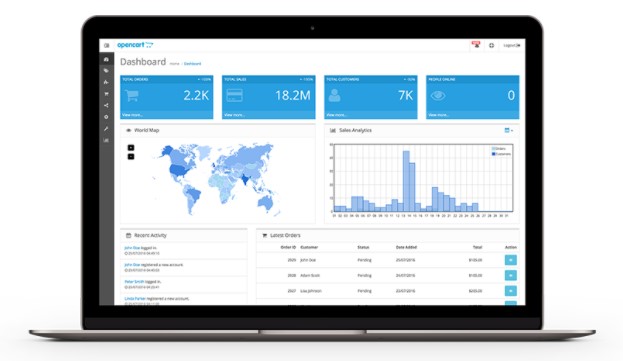The image size is (623, 361).
Task: Open the Marketing share sidebar icon
Action: pos(106,105)
